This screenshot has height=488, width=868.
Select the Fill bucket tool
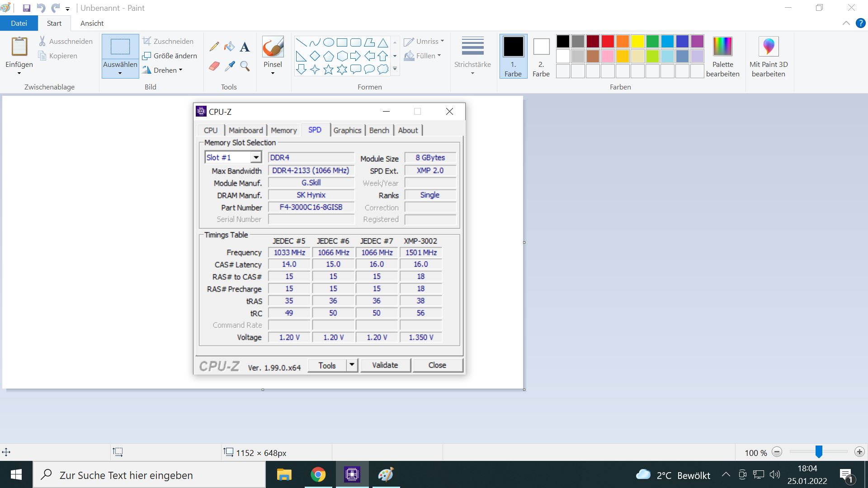[230, 47]
